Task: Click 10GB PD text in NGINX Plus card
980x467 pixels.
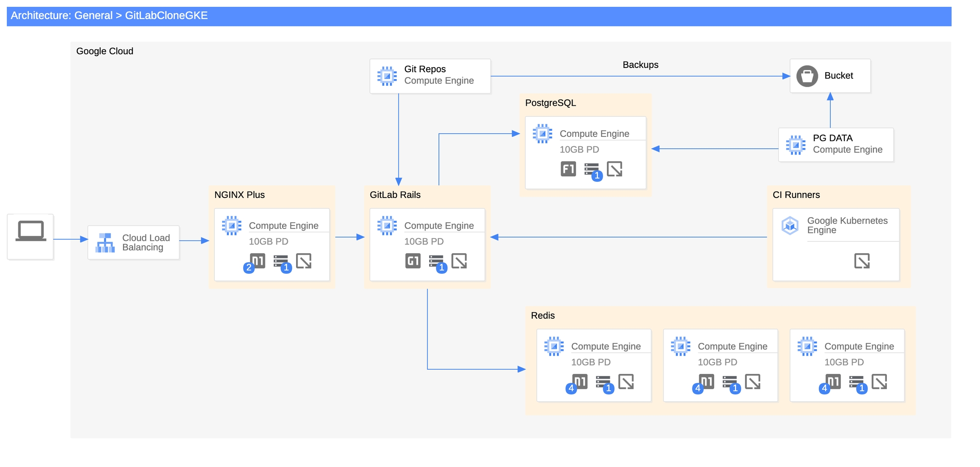Action: 268,241
